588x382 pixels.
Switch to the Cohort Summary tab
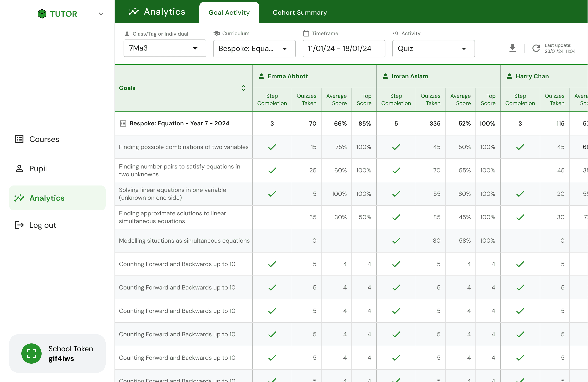pyautogui.click(x=300, y=13)
